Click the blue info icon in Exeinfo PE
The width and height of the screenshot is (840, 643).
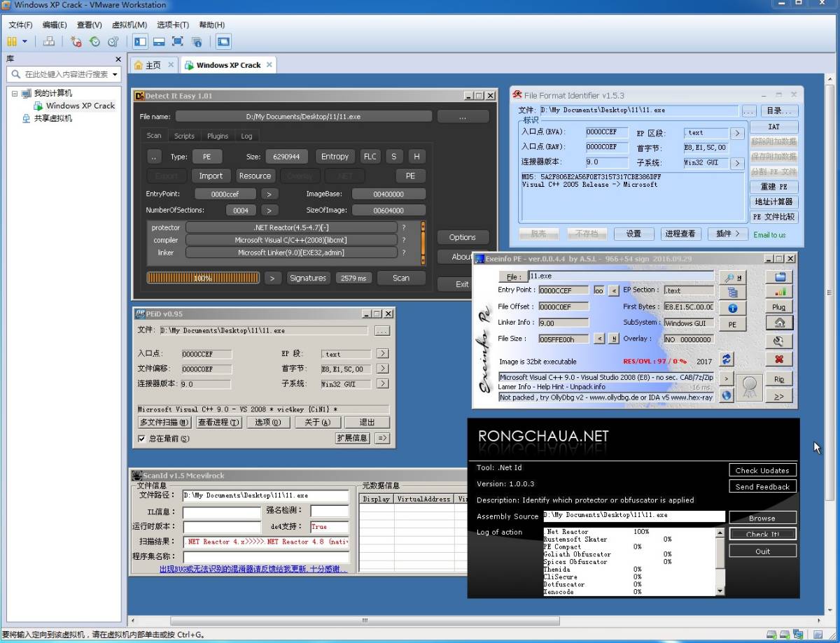733,308
